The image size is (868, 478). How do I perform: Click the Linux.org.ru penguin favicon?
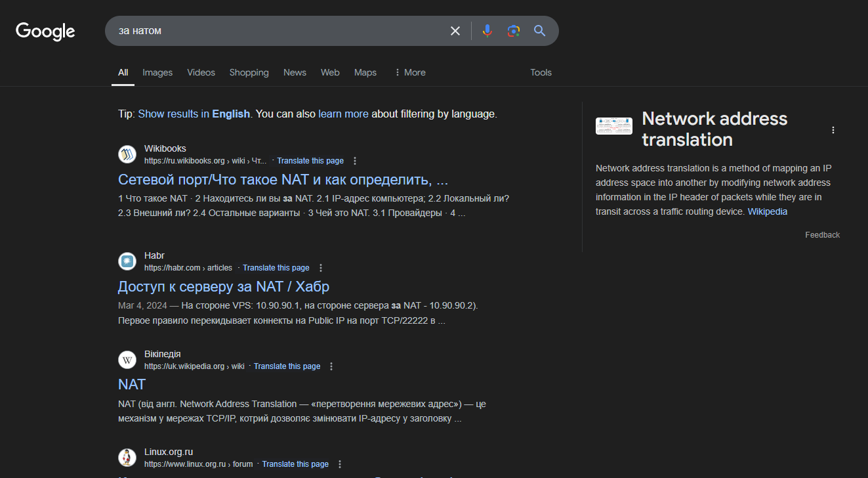click(127, 458)
